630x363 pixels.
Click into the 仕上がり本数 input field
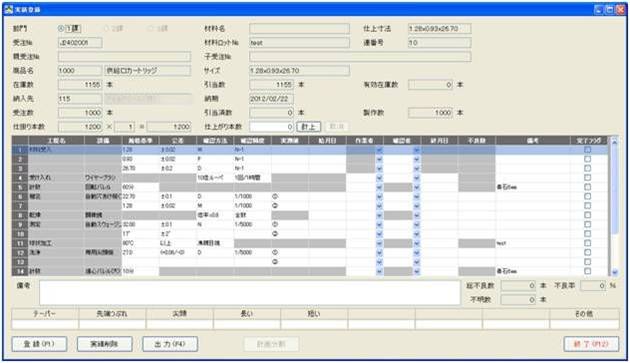[272, 127]
